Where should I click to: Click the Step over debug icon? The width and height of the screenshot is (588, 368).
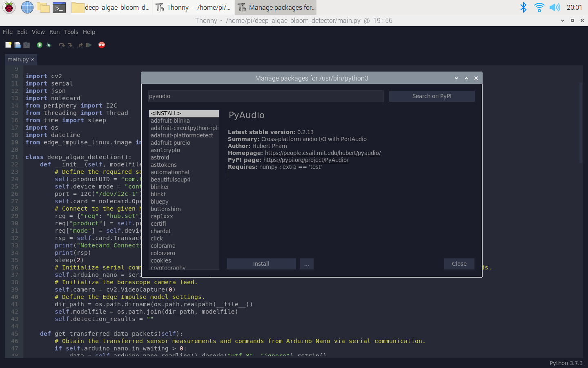point(62,45)
